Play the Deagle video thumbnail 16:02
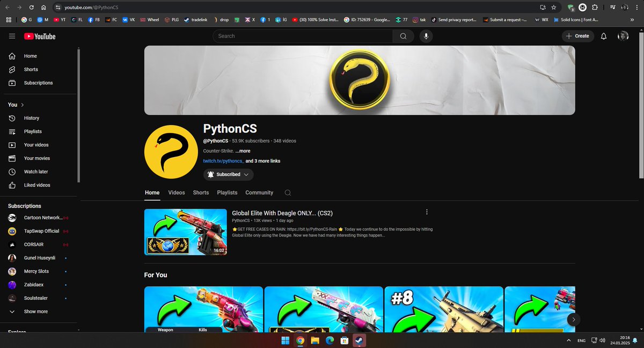Viewport: 644px width, 348px height. [x=186, y=232]
